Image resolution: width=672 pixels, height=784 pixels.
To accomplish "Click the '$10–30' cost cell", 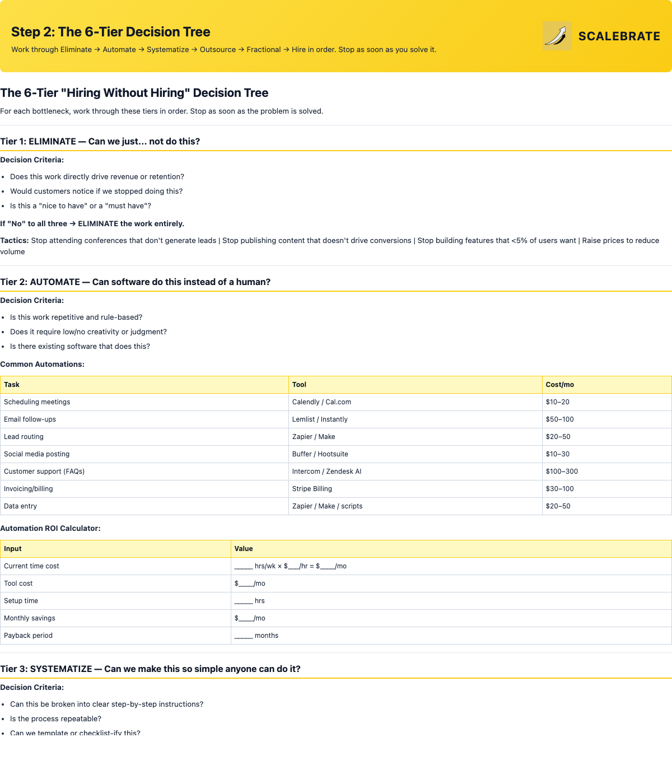I will pyautogui.click(x=606, y=454).
